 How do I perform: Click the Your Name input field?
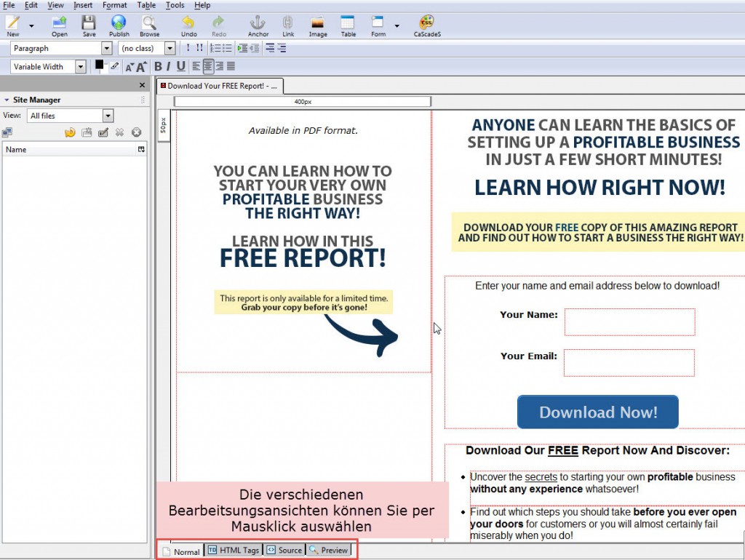[629, 321]
